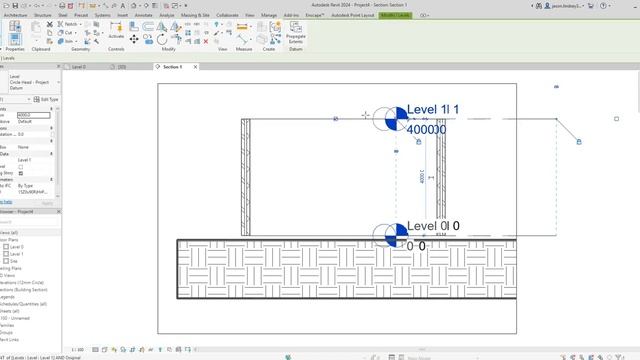Click the Text 'A' icon in quick access toolbar
Image resolution: width=640 pixels, height=360 pixels.
click(122, 6)
